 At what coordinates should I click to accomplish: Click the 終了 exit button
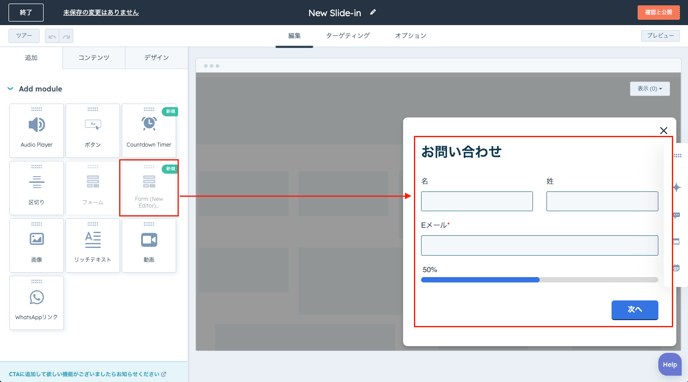point(26,12)
